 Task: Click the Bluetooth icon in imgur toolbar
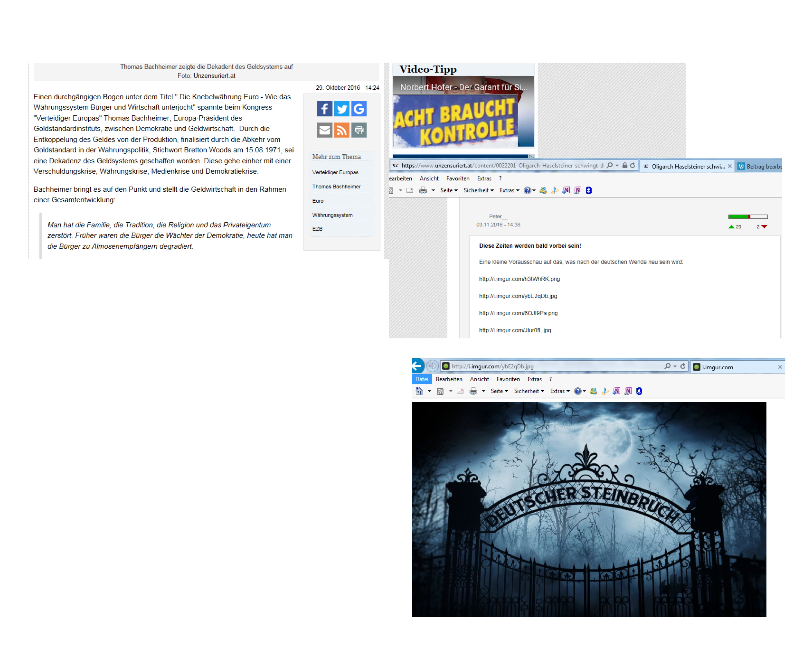pyautogui.click(x=639, y=391)
